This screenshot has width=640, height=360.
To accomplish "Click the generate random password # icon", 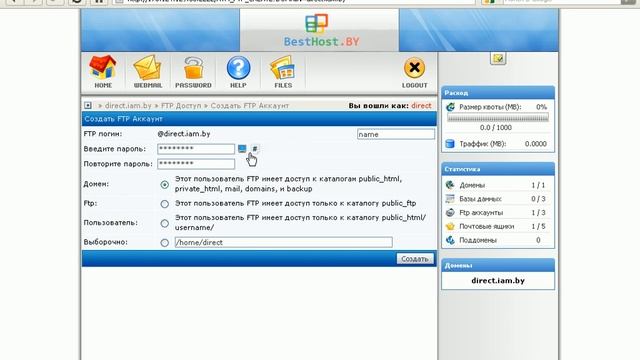I will [255, 149].
